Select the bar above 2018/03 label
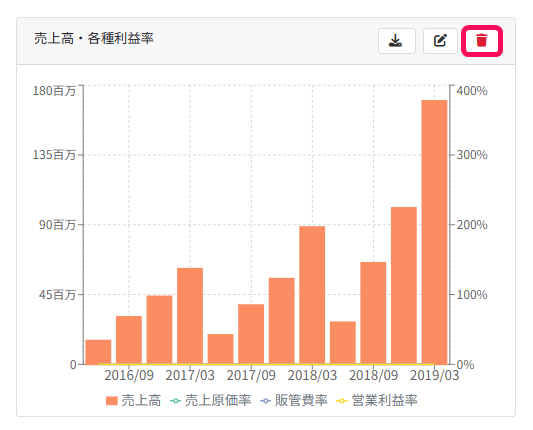The image size is (533, 430). pos(312,295)
